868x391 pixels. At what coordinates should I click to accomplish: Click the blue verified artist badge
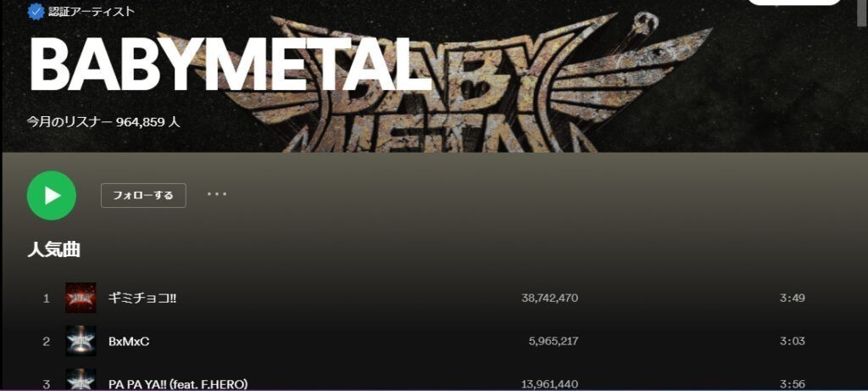[x=36, y=11]
